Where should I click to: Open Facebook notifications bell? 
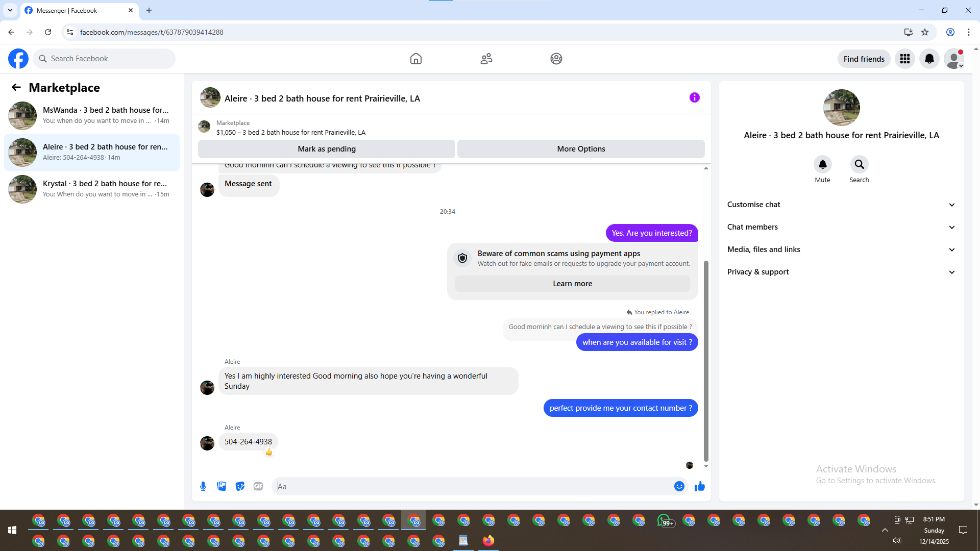click(x=929, y=59)
